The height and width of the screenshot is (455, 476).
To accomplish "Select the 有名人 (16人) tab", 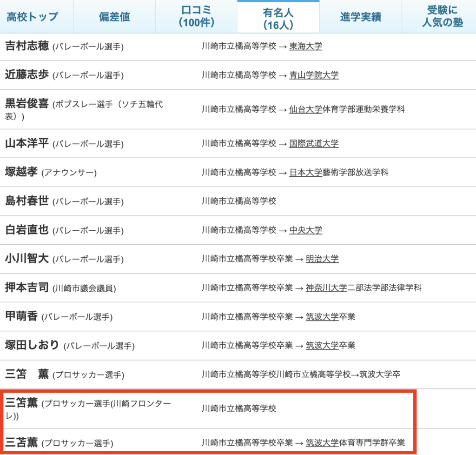I will tap(278, 17).
